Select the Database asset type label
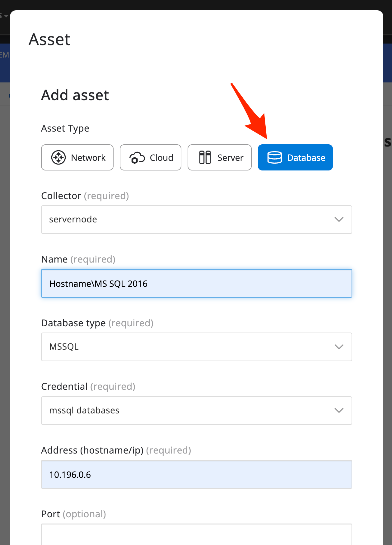This screenshot has width=392, height=545. 306,158
